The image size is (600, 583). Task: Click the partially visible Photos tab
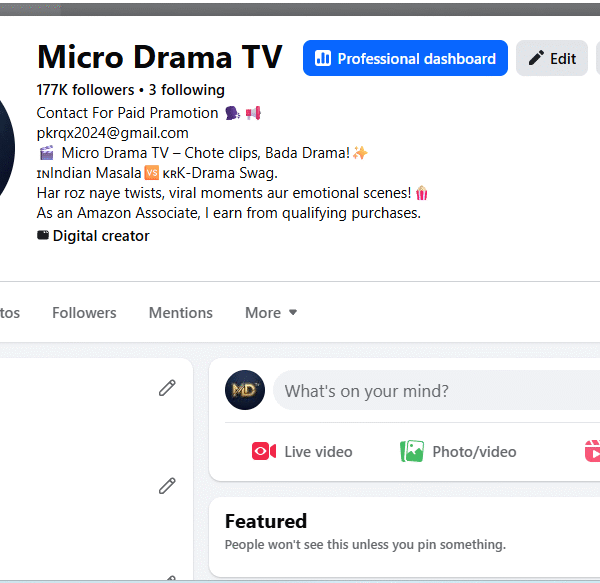10,313
